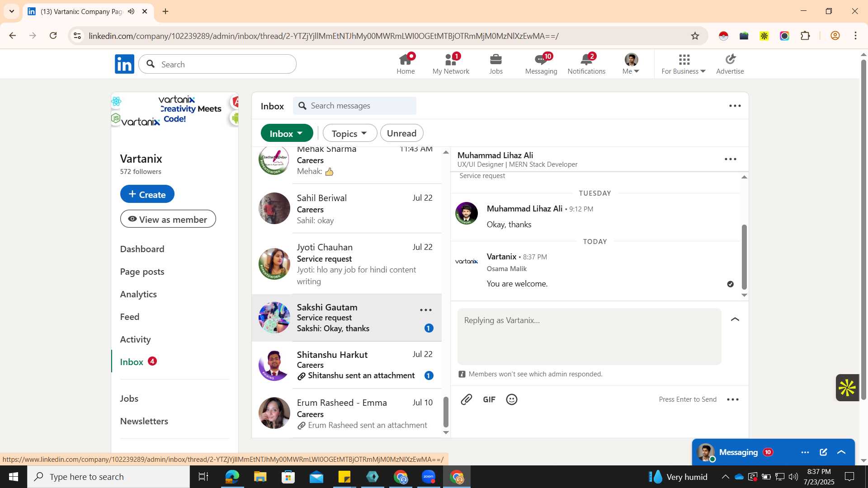Image resolution: width=868 pixels, height=488 pixels.
Task: Open the Analytics section
Action: (138, 294)
